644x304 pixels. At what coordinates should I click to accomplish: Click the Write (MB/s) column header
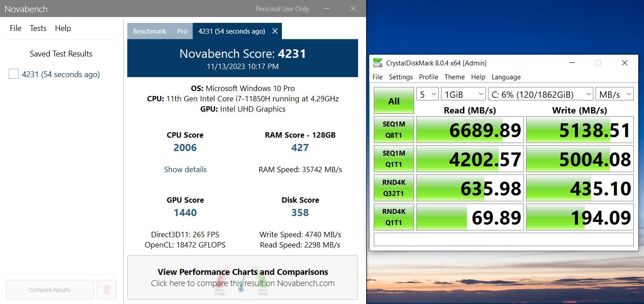pos(579,110)
